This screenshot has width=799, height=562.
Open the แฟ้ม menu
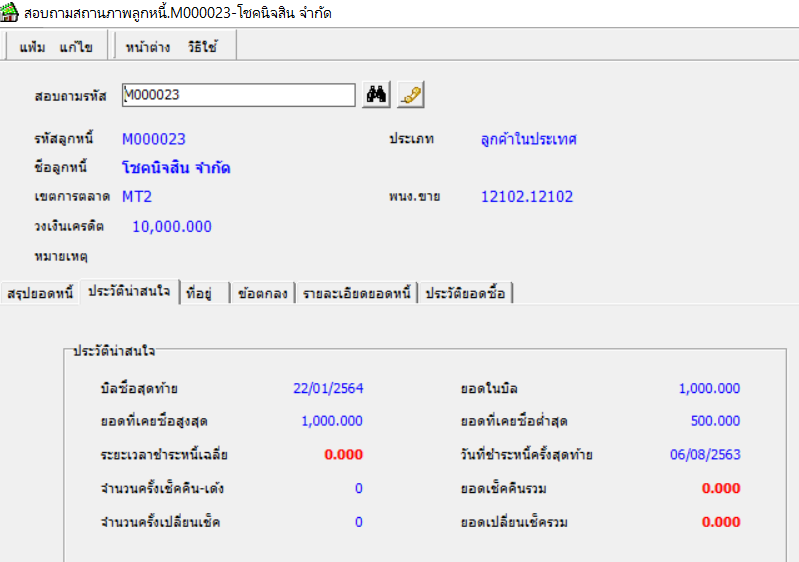point(32,47)
